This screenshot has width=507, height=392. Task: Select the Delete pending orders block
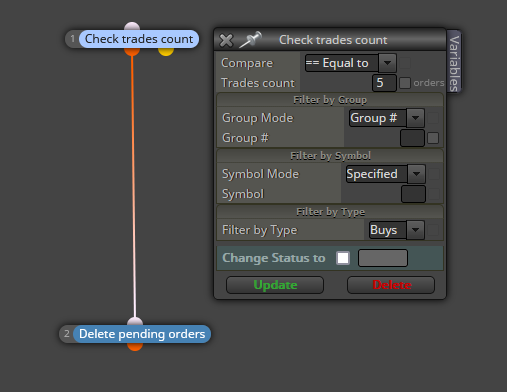[x=142, y=334]
